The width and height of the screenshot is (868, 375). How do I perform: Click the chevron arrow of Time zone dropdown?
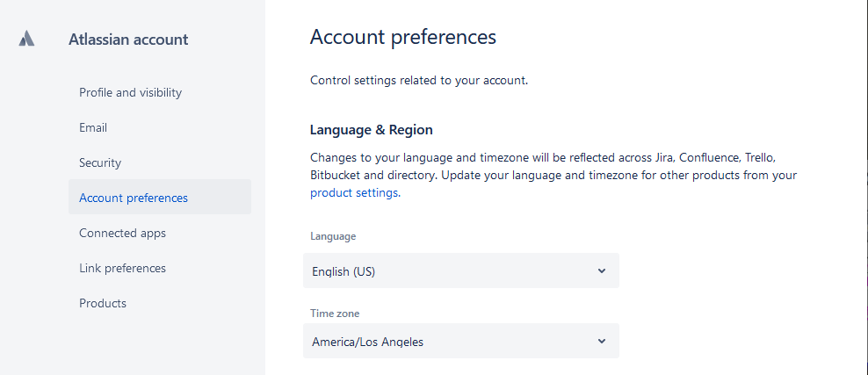602,341
